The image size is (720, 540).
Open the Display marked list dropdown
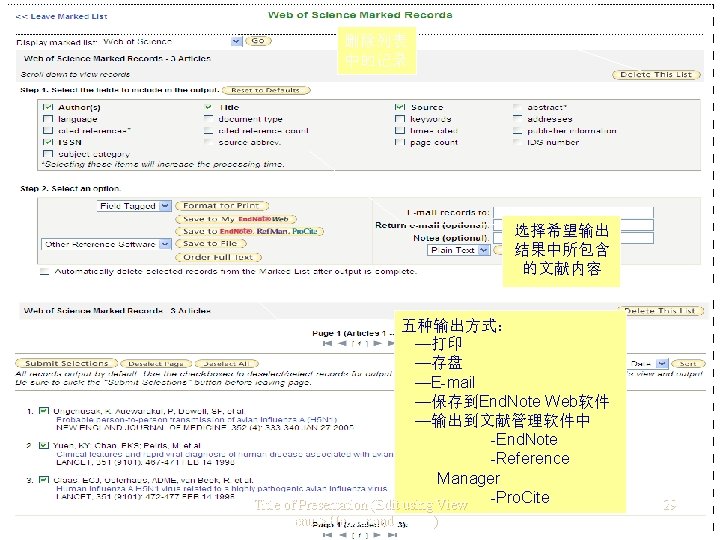tap(236, 41)
